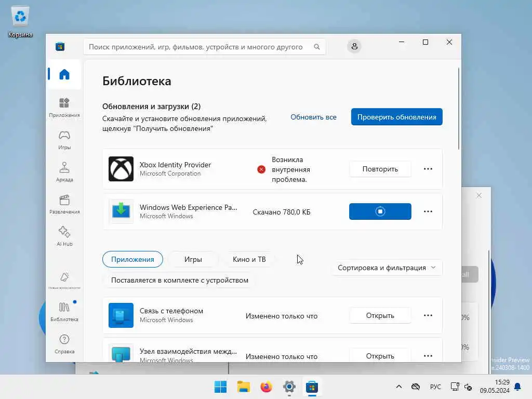
Task: Click the Связь с телефоном title
Action: [x=171, y=311]
